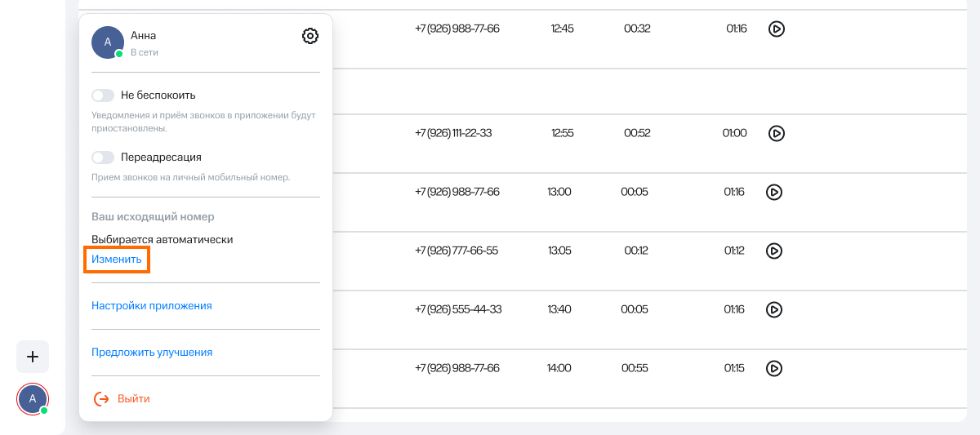Click the В сети status under Анна
Viewport: 980px width, 435px height.
point(144,52)
